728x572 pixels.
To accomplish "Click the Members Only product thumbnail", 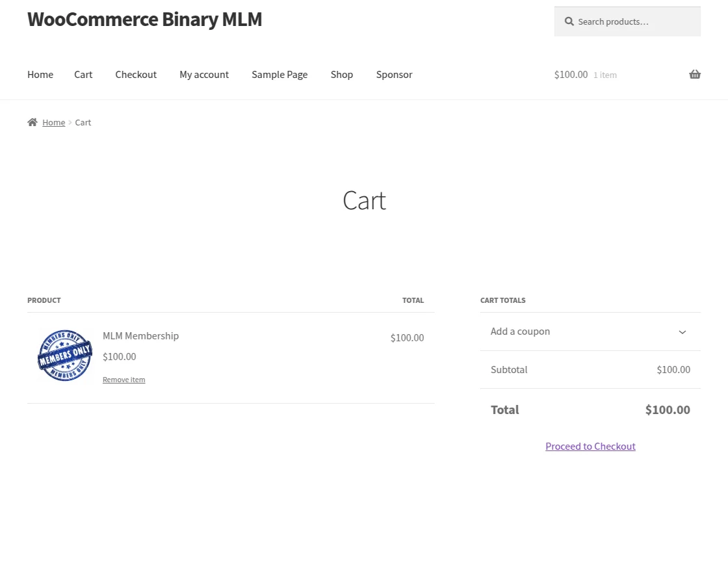I will click(x=64, y=356).
